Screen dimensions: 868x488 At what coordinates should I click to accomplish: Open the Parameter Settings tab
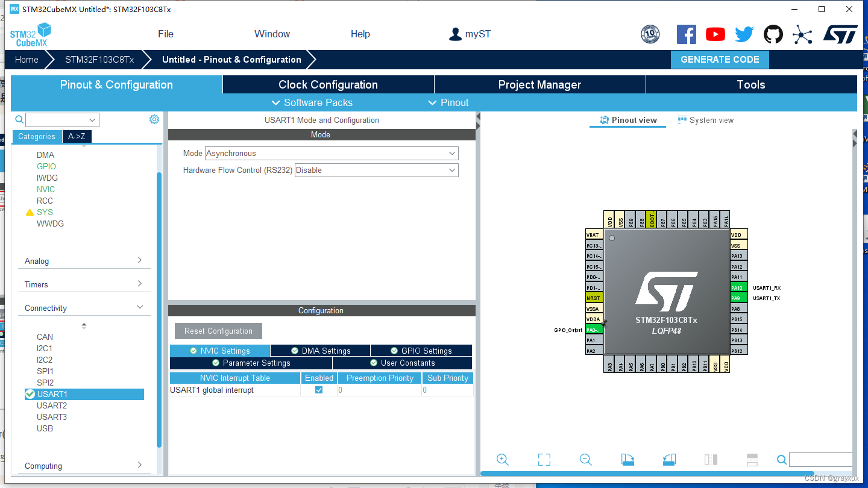pyautogui.click(x=251, y=363)
